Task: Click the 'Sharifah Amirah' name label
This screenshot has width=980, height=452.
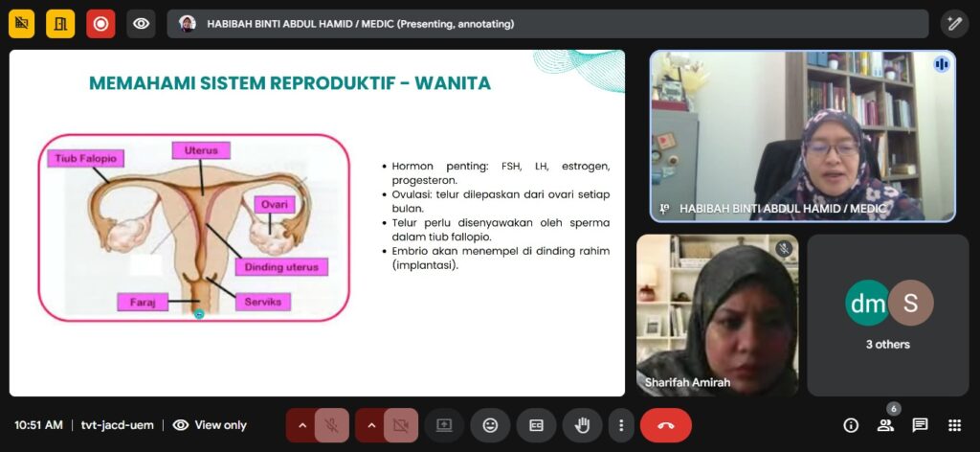Action: click(x=687, y=382)
